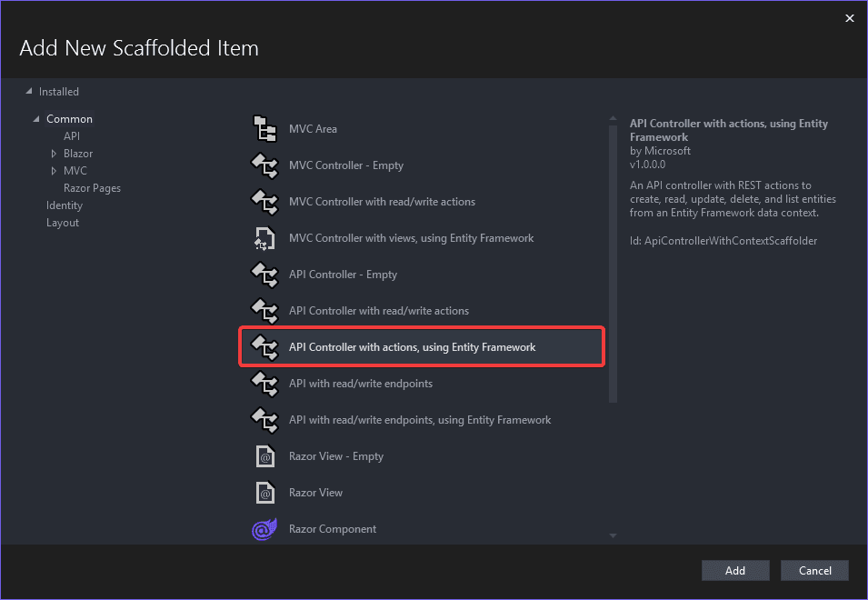Select the Identity category in the sidebar
Viewport: 868px width, 600px height.
[x=64, y=205]
